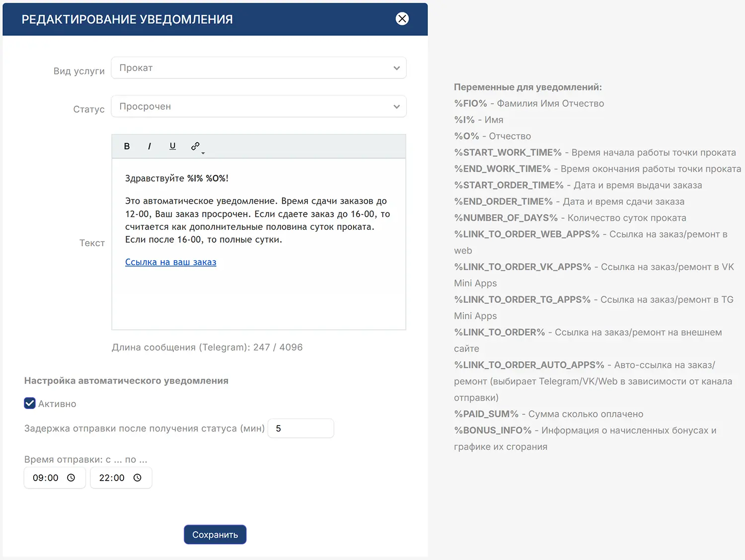Image resolution: width=745 pixels, height=560 pixels.
Task: Click the delay input field showing 5
Action: tap(300, 428)
